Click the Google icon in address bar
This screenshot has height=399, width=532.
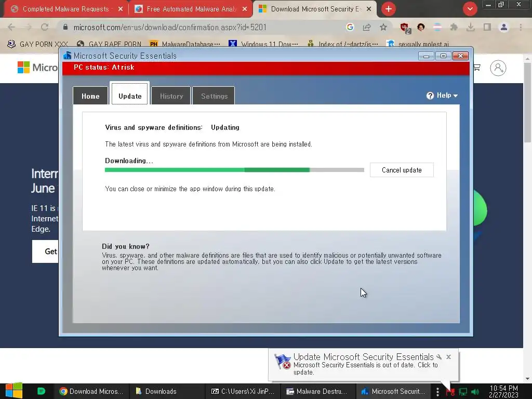pyautogui.click(x=350, y=27)
